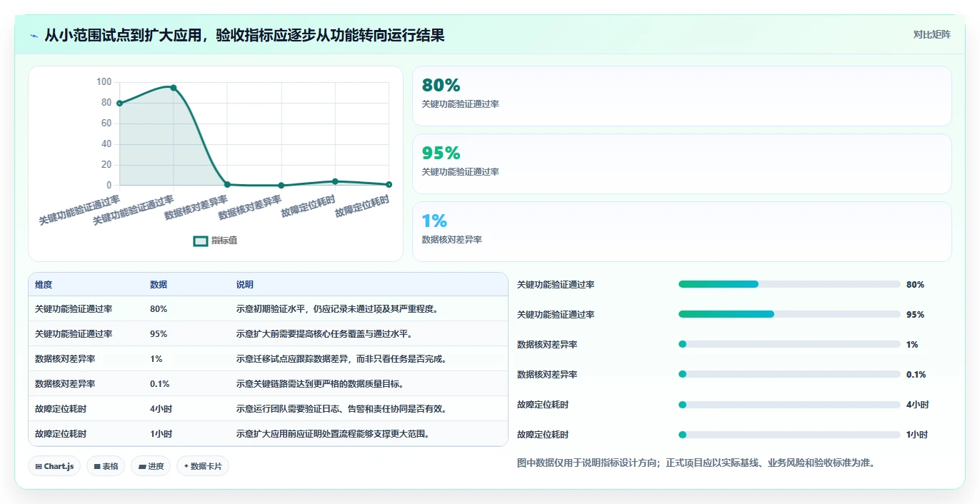Select the 数据卡片 chip
The height and width of the screenshot is (504, 980).
pyautogui.click(x=203, y=466)
